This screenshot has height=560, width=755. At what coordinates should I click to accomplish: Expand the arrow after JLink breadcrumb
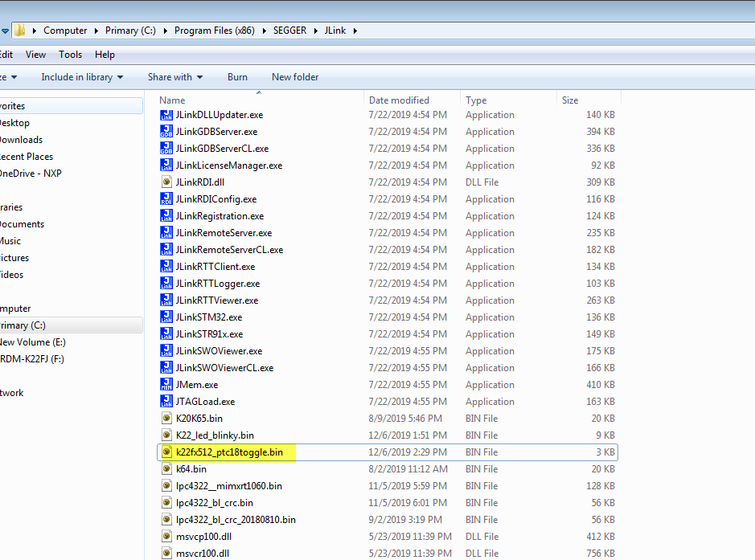(355, 31)
